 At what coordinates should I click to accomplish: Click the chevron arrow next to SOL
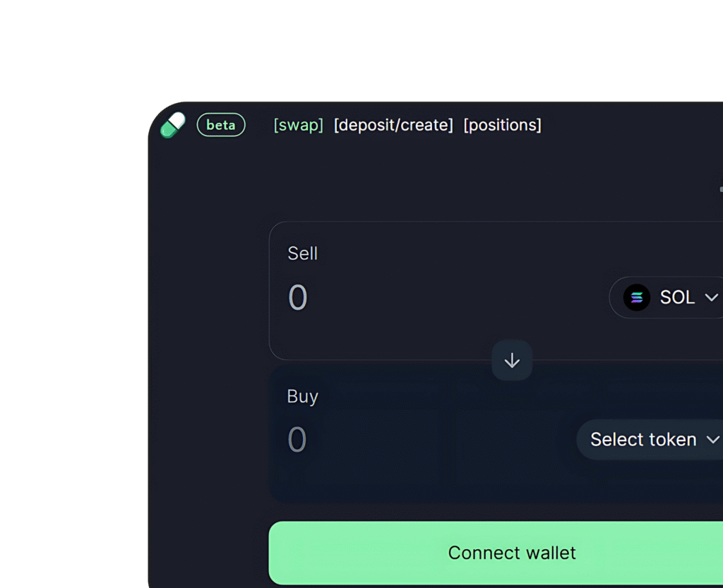pos(712,298)
